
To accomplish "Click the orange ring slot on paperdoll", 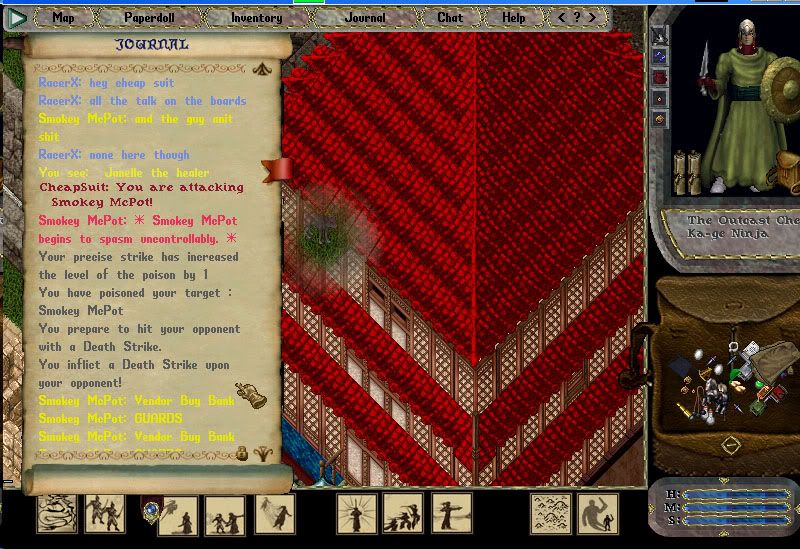I will pyautogui.click(x=659, y=119).
